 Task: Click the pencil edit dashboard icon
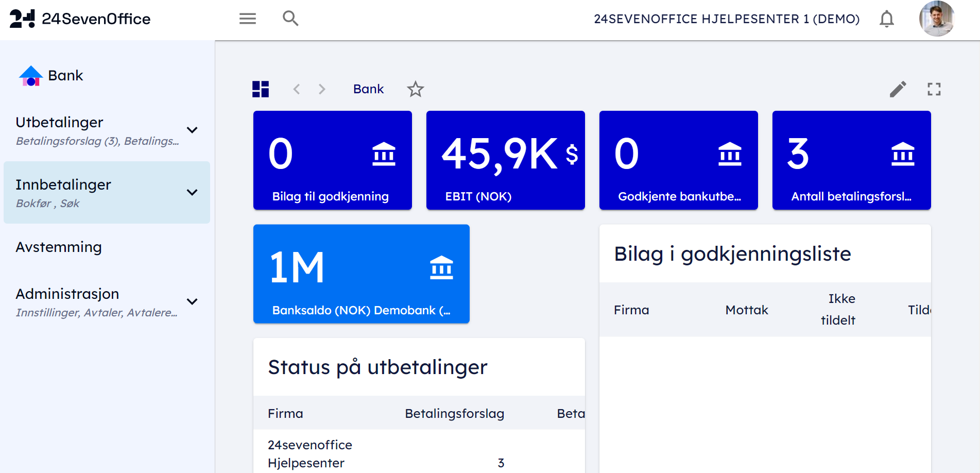pos(898,89)
